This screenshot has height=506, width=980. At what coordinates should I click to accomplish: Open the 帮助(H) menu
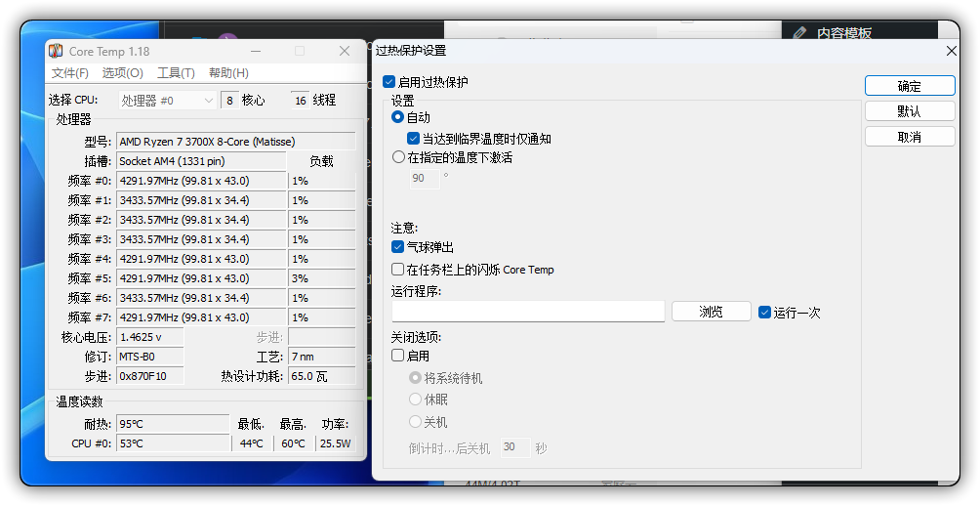click(x=228, y=73)
